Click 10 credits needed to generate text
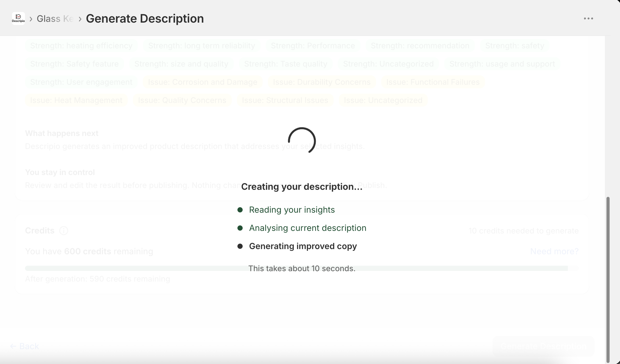Viewport: 620px width, 364px height. [524, 231]
